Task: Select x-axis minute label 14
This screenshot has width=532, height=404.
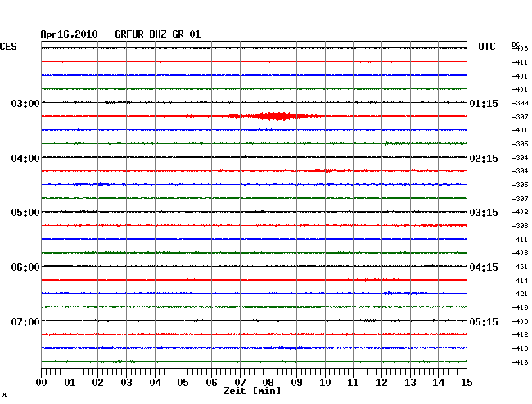Action: point(438,383)
